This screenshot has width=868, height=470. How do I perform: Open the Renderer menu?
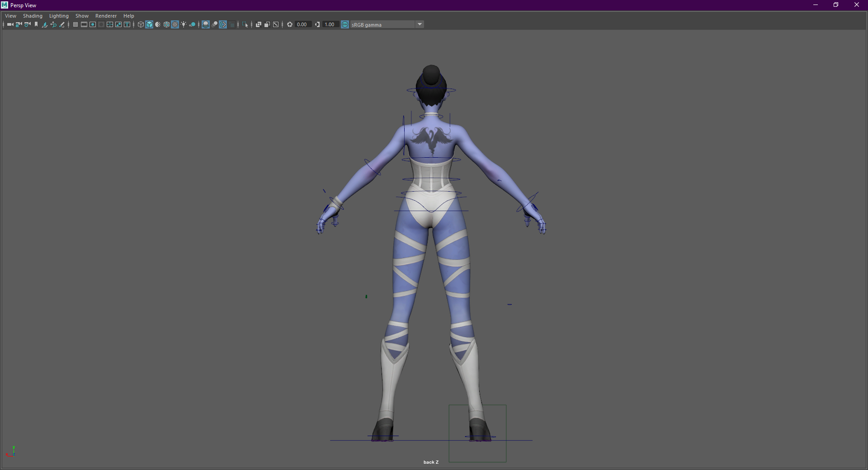pyautogui.click(x=106, y=16)
